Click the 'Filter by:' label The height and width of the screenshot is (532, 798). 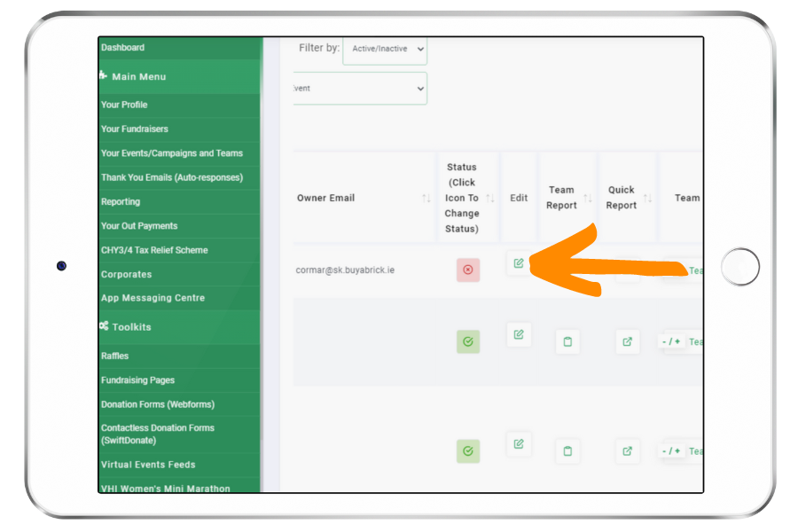[x=319, y=48]
